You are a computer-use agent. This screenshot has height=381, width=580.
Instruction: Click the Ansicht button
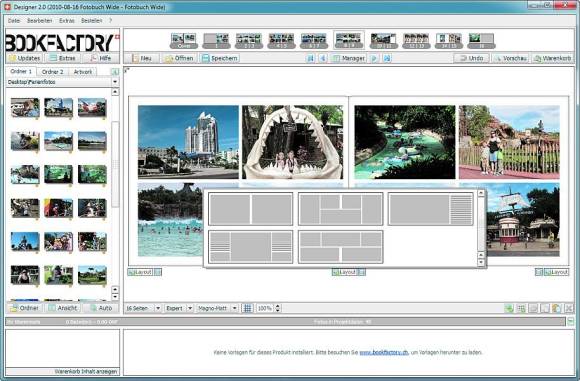63,308
